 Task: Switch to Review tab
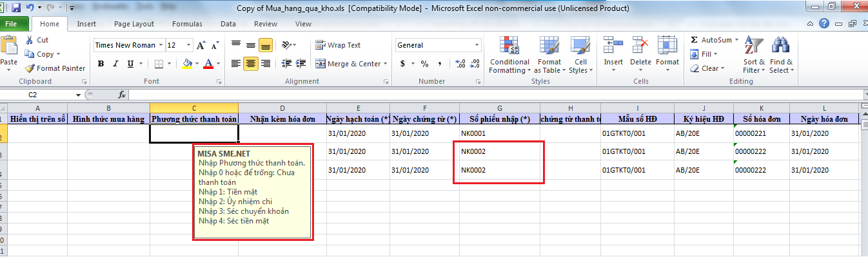pos(266,24)
